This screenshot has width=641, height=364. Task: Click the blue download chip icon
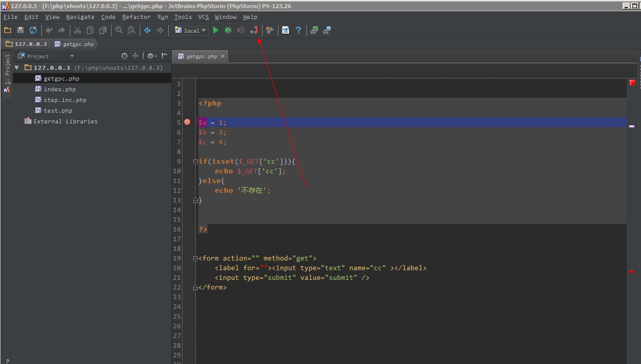pos(327,31)
